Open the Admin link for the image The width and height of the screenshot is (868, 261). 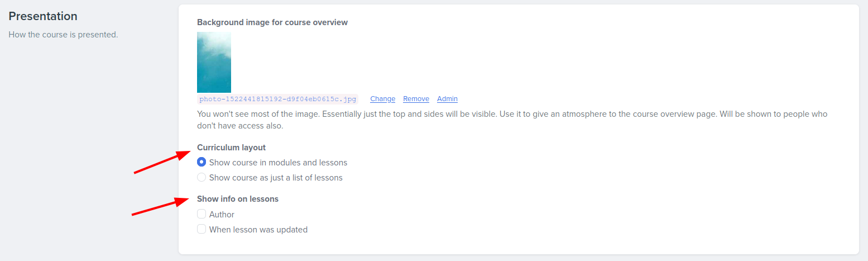click(x=447, y=99)
